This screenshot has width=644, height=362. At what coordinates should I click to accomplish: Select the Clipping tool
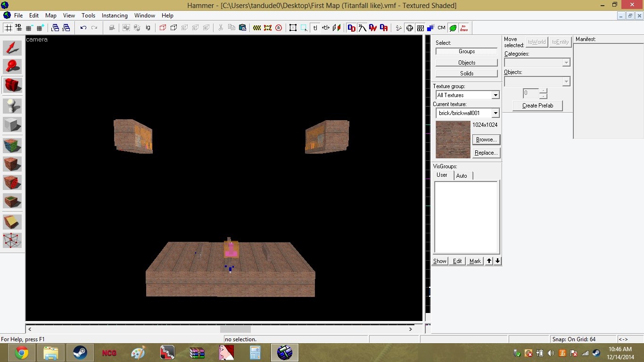tap(12, 222)
